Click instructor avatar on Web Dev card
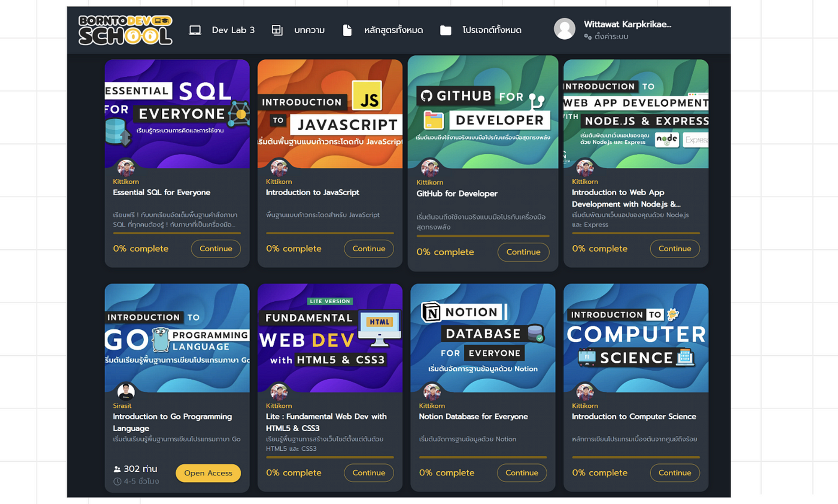This screenshot has width=838, height=504. [x=279, y=392]
